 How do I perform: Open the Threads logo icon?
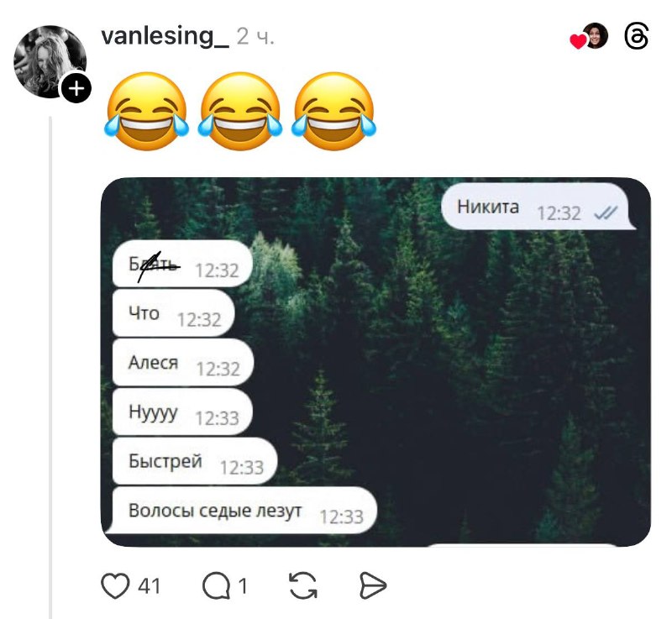[638, 37]
